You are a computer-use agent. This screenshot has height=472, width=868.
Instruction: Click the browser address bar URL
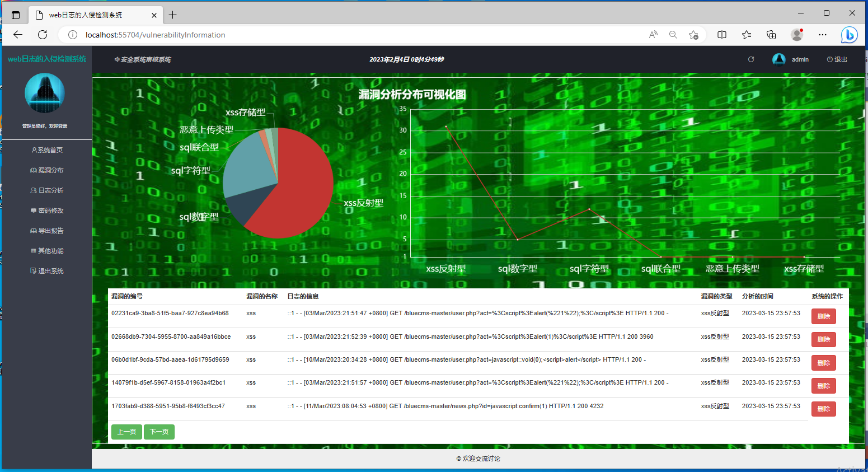(156, 35)
